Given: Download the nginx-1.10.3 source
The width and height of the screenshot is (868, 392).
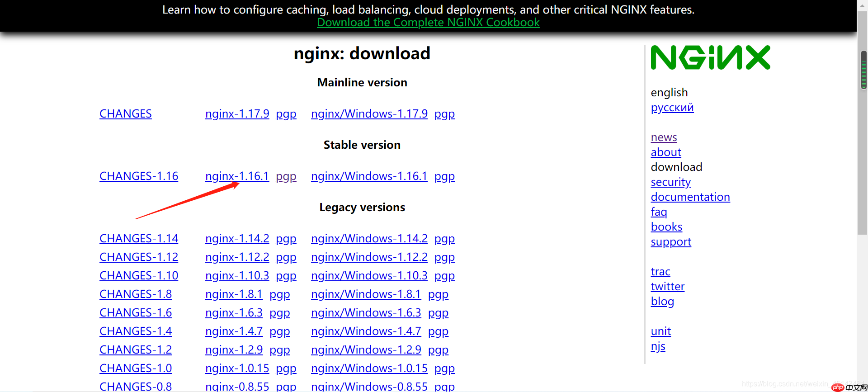Looking at the screenshot, I should click(x=237, y=275).
